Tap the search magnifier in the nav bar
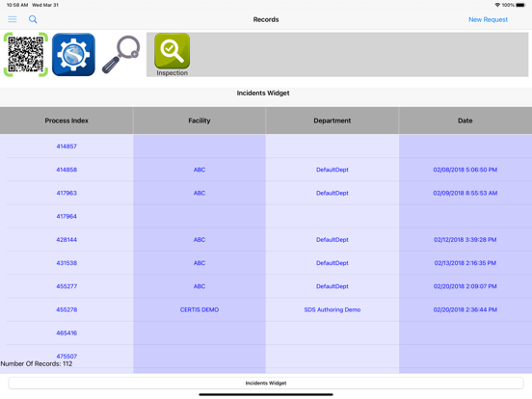Viewport: 532px width, 399px height. (33, 19)
